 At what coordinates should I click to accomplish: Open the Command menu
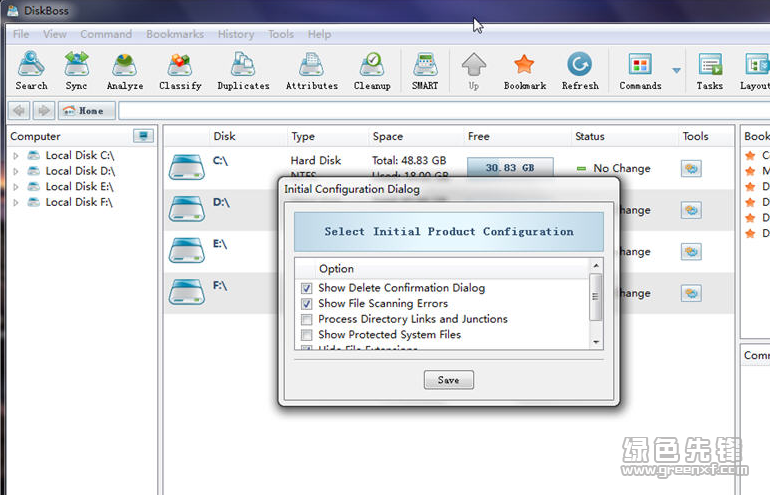pos(106,34)
